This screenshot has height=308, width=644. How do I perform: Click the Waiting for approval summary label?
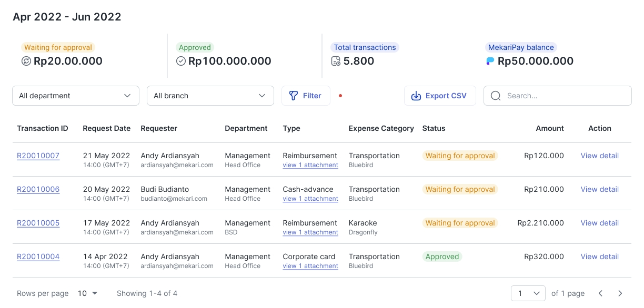58,47
